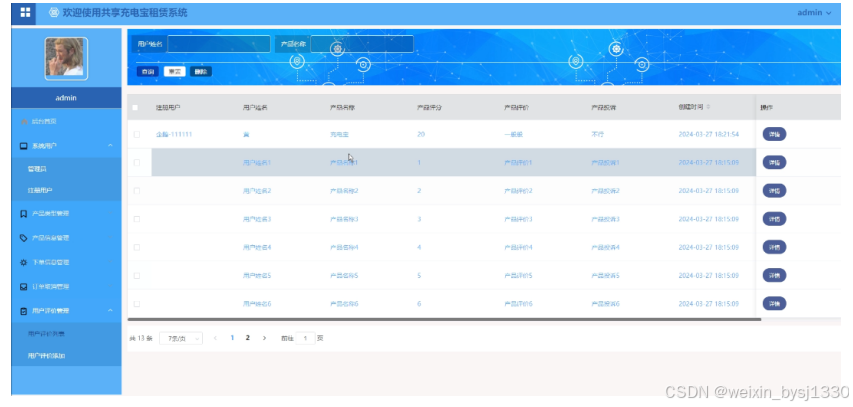The height and width of the screenshot is (407, 853).
Task: Click the rating value 20
Action: 421,134
